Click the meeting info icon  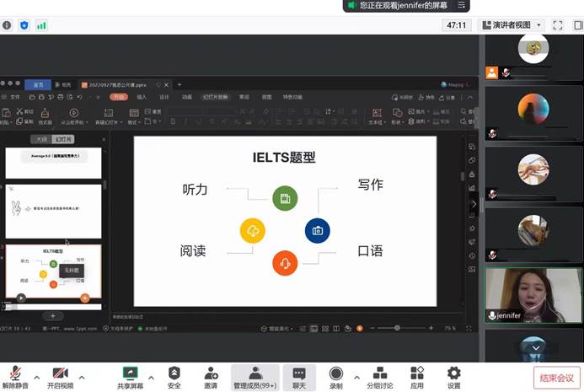(x=7, y=25)
